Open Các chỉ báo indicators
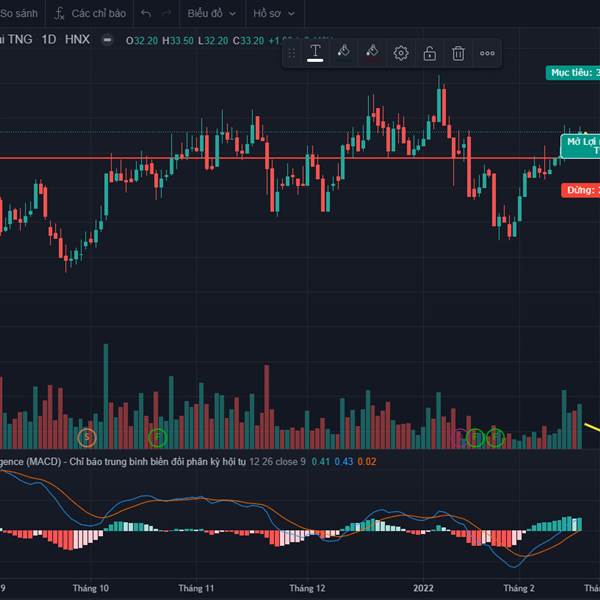Screen dimensions: 600x600 99,13
